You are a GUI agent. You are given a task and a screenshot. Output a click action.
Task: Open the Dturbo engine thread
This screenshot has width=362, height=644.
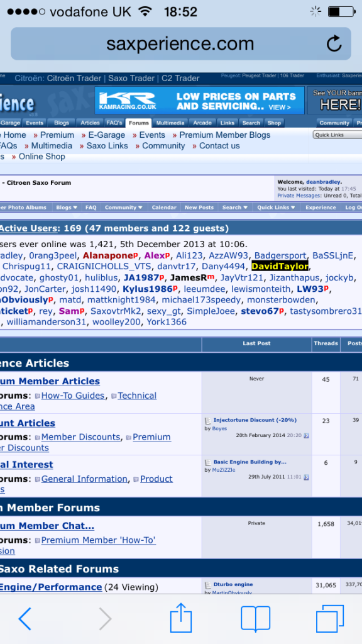tap(233, 584)
